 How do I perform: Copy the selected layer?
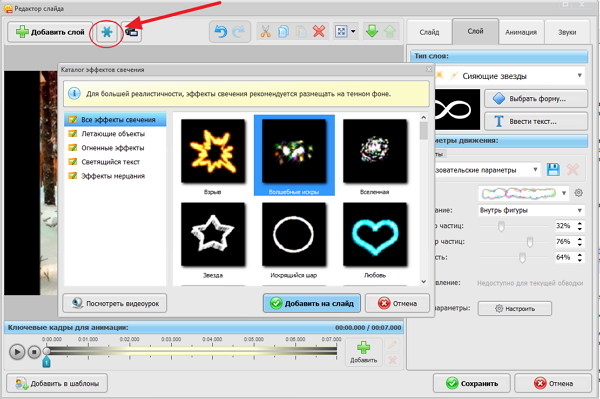click(284, 32)
